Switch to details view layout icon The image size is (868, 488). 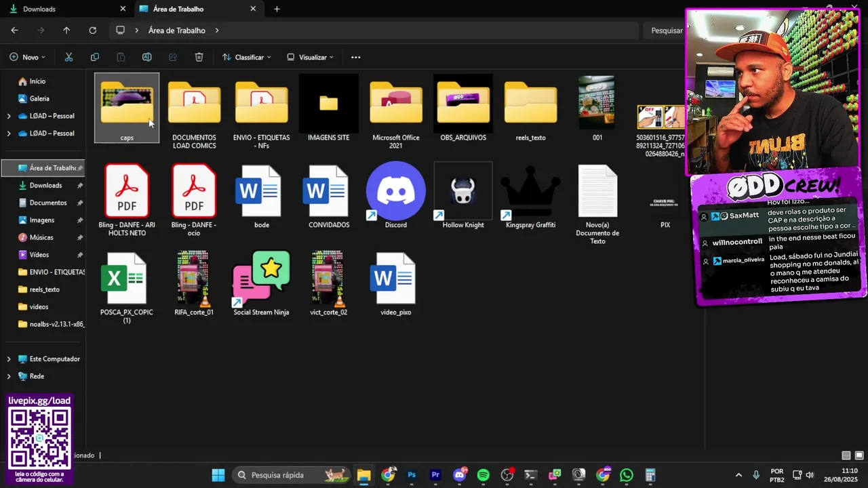point(846,455)
